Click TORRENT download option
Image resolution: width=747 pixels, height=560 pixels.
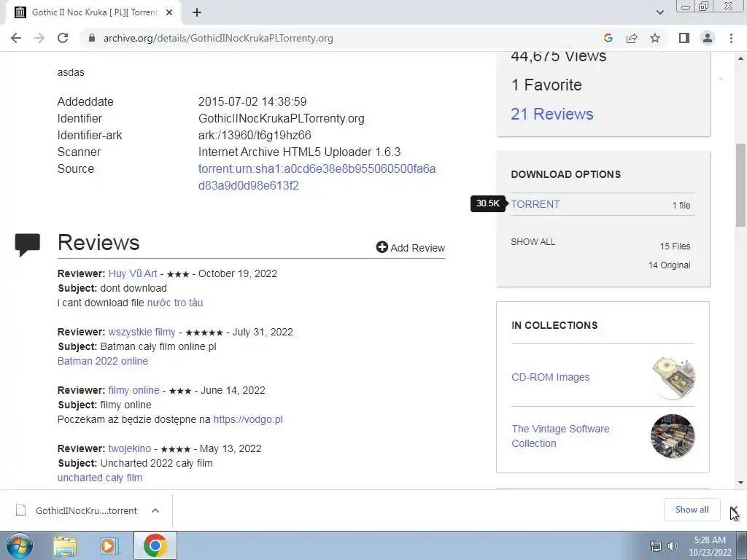535,204
